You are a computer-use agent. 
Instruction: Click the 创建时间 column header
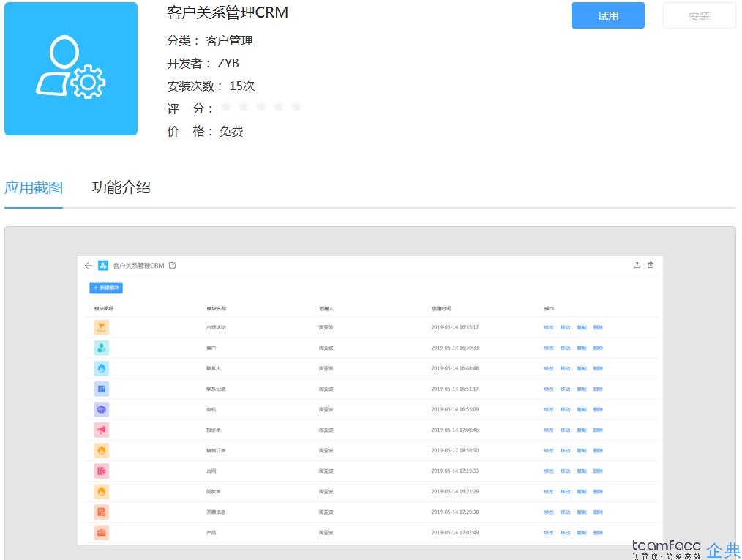click(x=441, y=309)
